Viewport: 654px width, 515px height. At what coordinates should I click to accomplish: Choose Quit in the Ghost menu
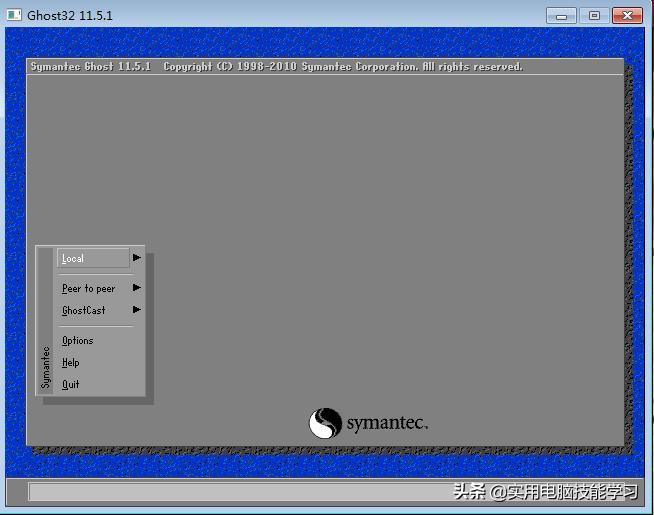[70, 384]
